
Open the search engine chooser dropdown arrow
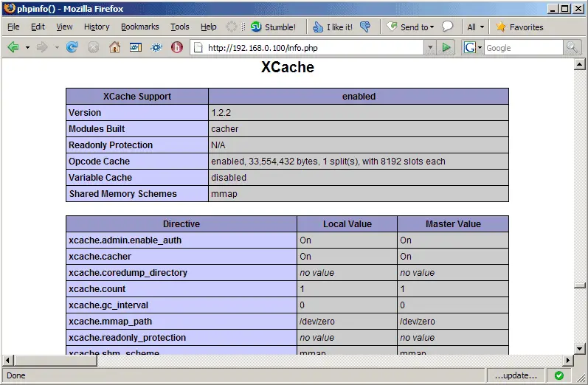(480, 48)
